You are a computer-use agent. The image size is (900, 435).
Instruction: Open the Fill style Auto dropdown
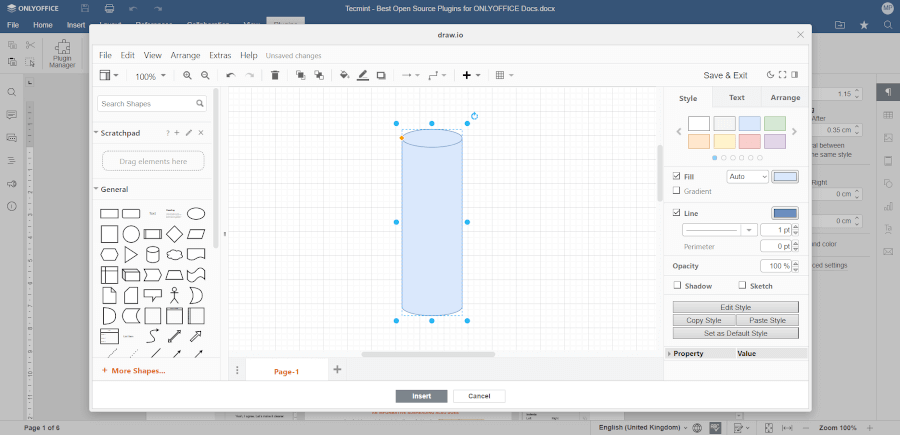(x=747, y=177)
